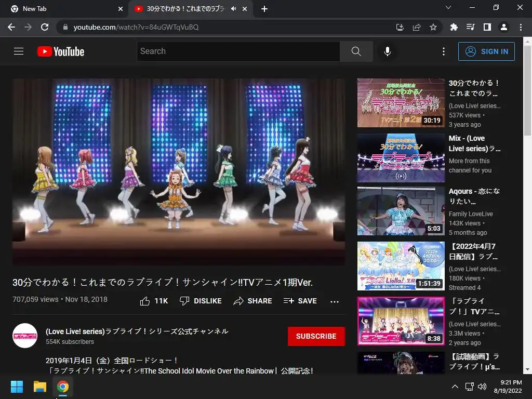Open File Explorer from taskbar

[x=39, y=387]
